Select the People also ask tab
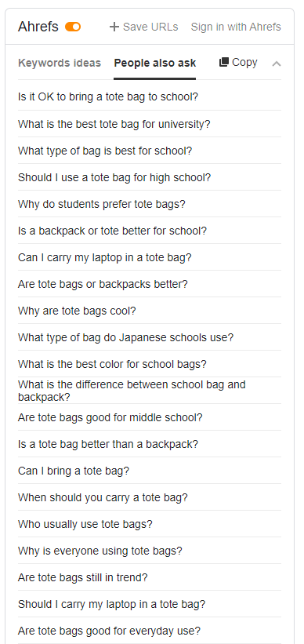The image size is (304, 644). (x=155, y=64)
